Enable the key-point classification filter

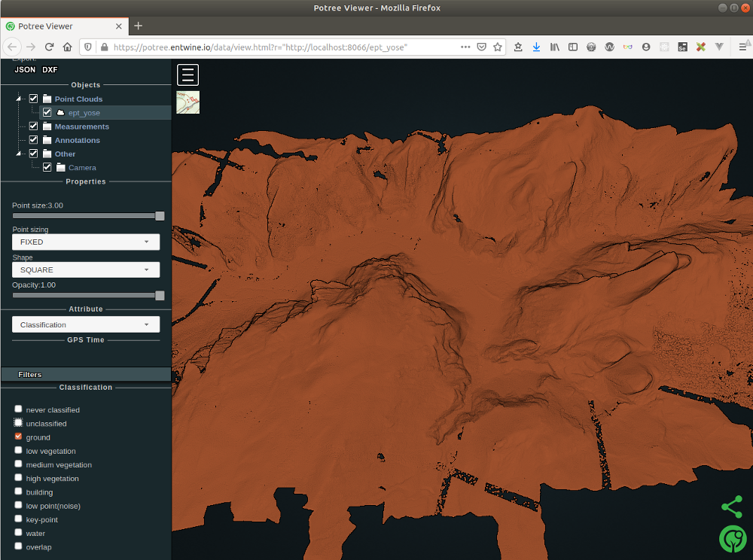pos(18,519)
